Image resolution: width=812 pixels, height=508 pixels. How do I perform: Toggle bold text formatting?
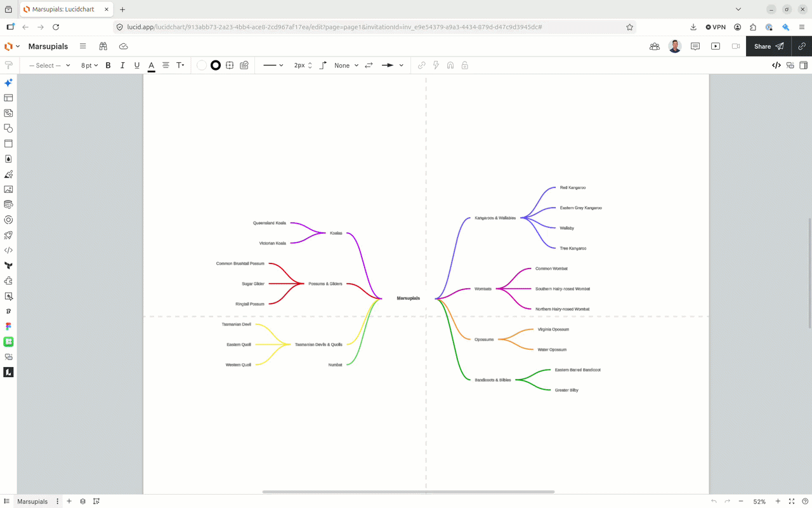pyautogui.click(x=108, y=65)
